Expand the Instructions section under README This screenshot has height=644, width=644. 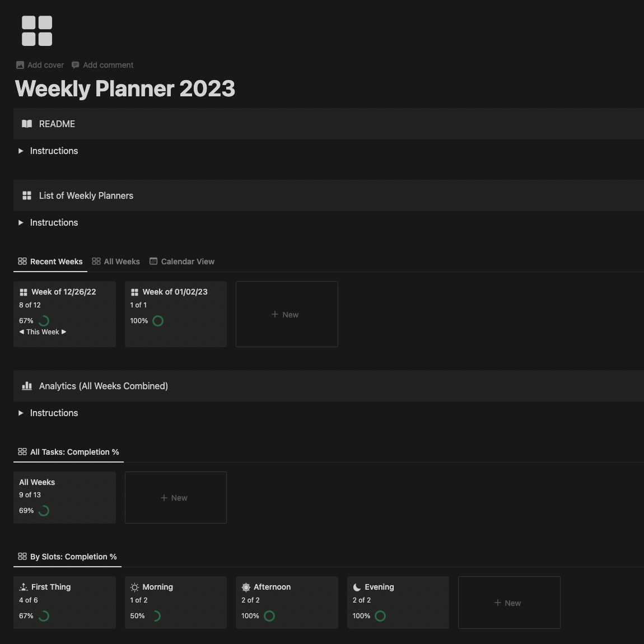(x=20, y=151)
